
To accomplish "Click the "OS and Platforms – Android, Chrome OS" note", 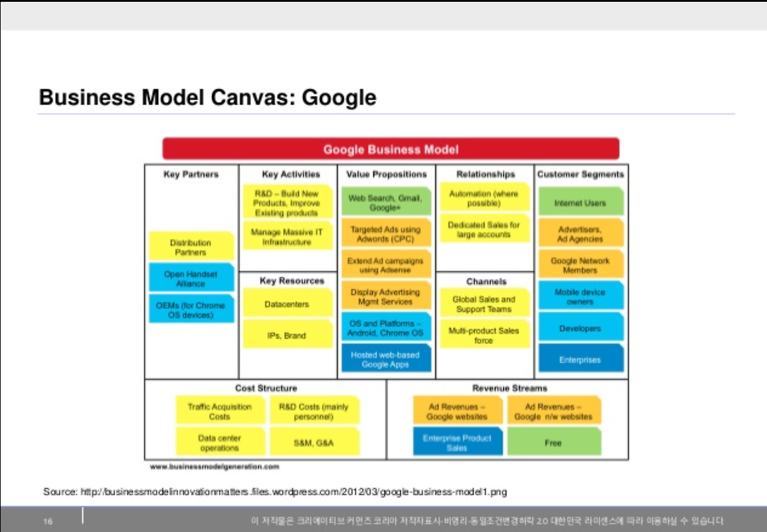I will coord(386,327).
